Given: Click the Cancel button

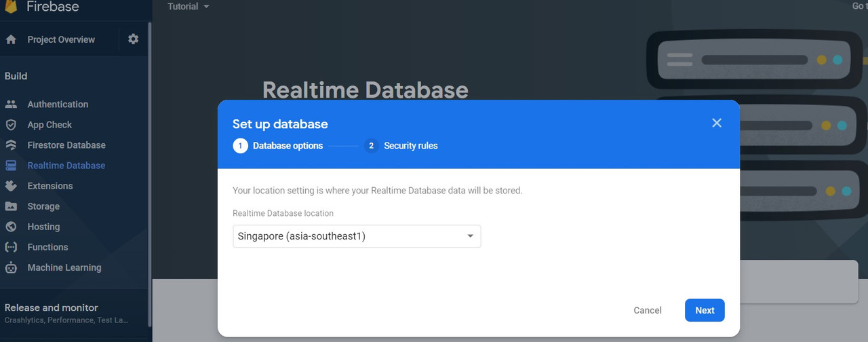Looking at the screenshot, I should tap(648, 310).
